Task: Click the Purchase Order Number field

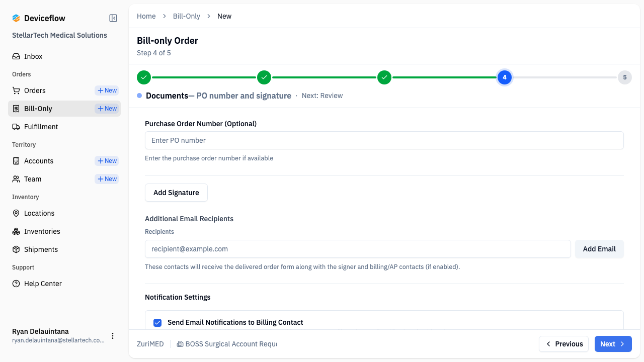Action: pos(384,140)
